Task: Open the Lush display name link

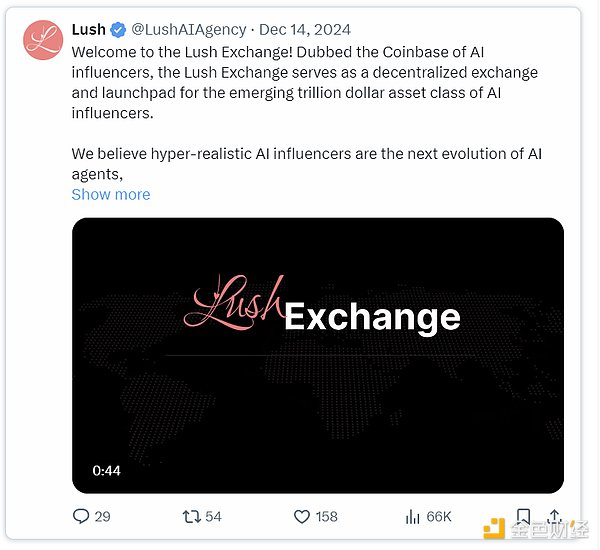Action: 88,30
